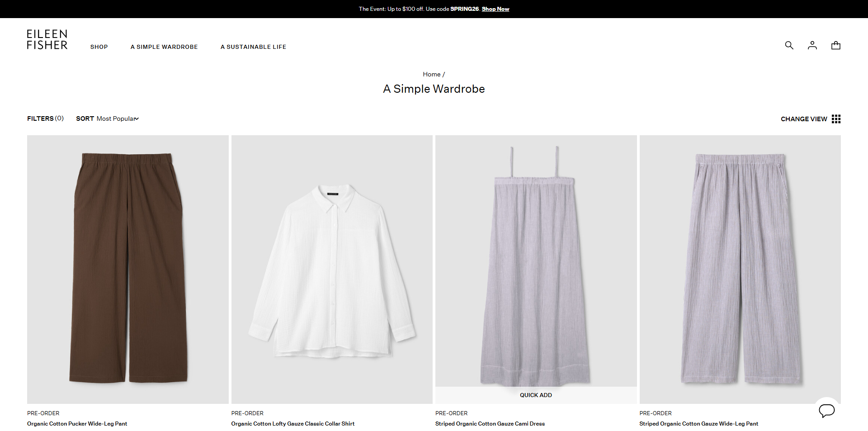
Task: Expand the sort chevron next to Most Popular
Action: (136, 118)
